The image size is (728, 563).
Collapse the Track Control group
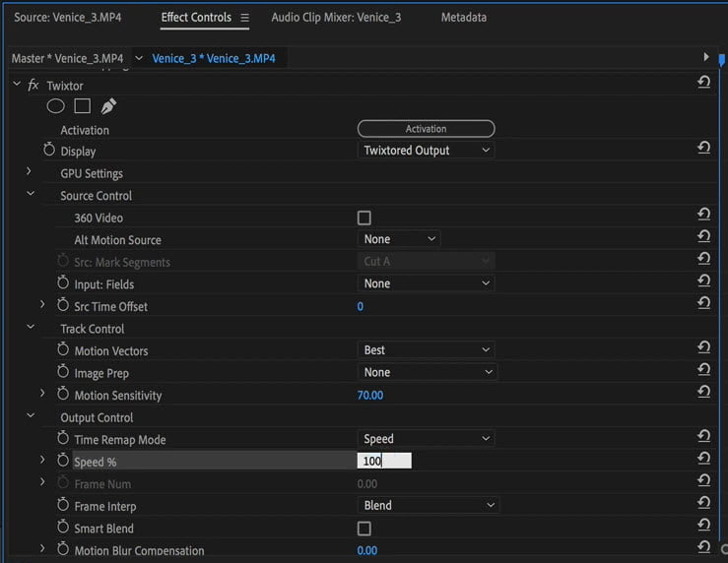(x=31, y=327)
